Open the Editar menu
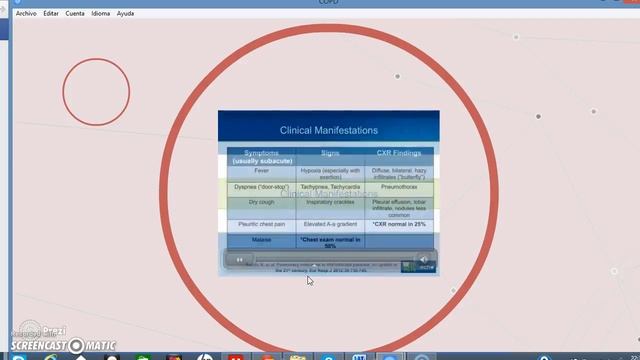This screenshot has height=360, width=640. [51, 13]
